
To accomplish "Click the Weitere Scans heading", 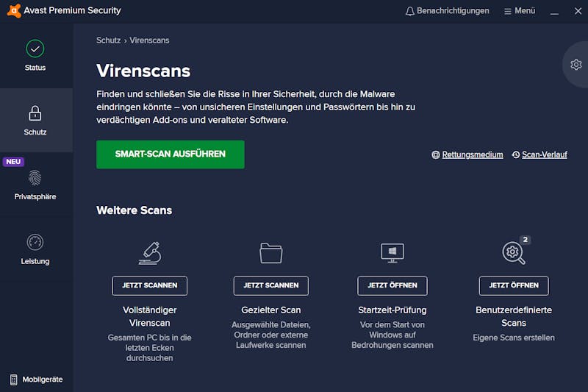I will [135, 210].
